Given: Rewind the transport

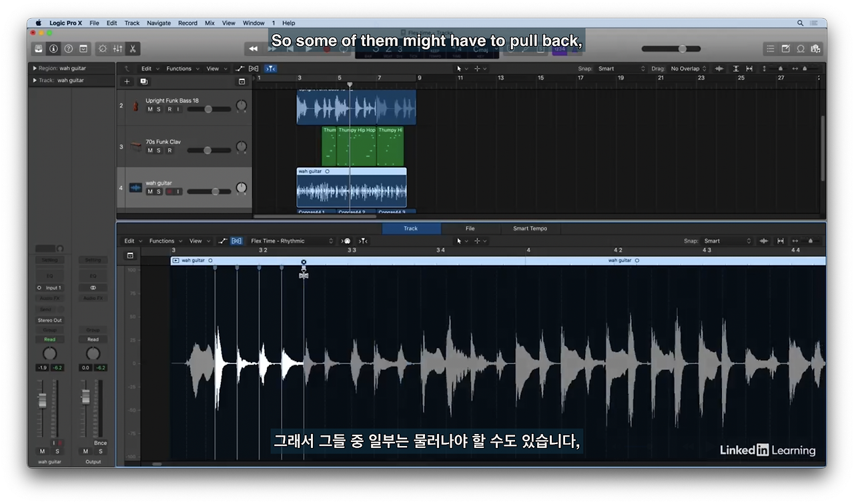Looking at the screenshot, I should click(254, 49).
